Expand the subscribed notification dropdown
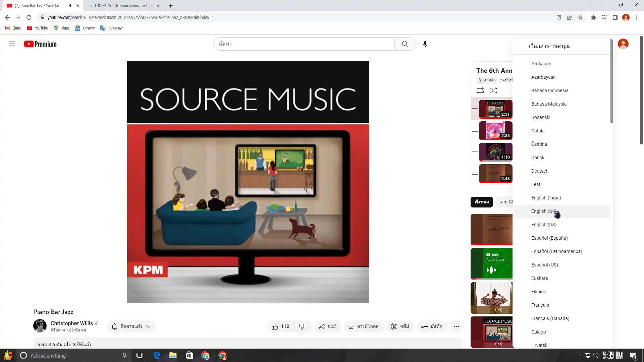The height and width of the screenshot is (362, 644). click(131, 326)
